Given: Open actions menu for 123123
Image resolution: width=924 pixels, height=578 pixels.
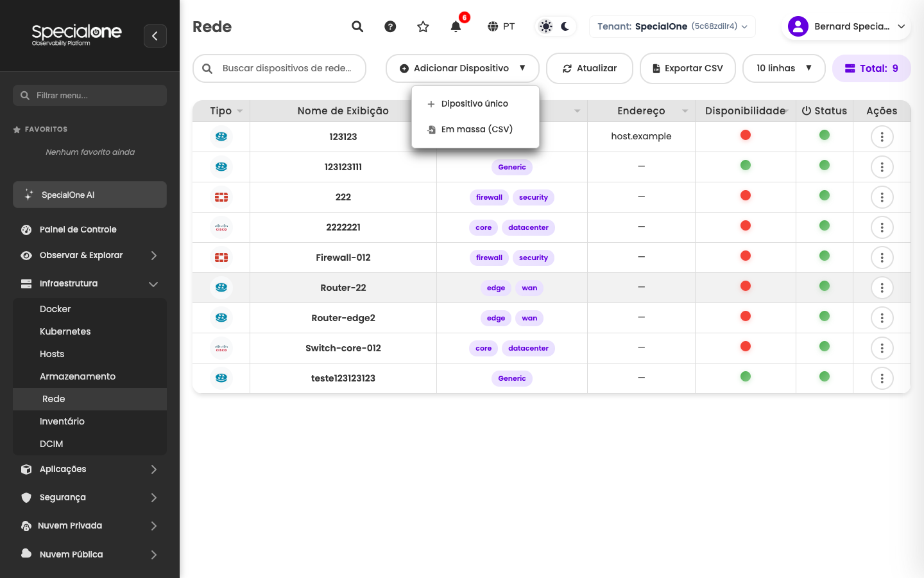Looking at the screenshot, I should [x=882, y=137].
